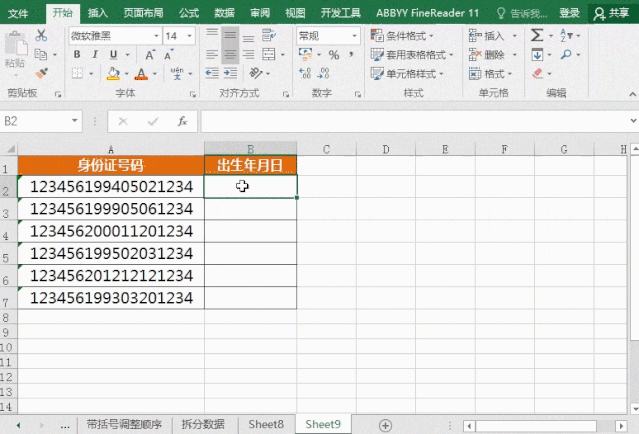Toggle Italic formatting
Screen dimensions: 639x434
click(95, 55)
